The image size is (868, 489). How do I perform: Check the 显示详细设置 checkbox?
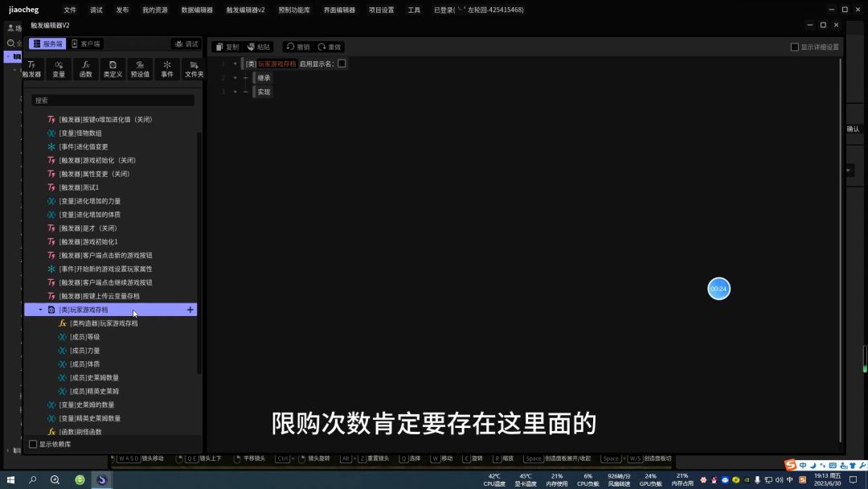795,47
